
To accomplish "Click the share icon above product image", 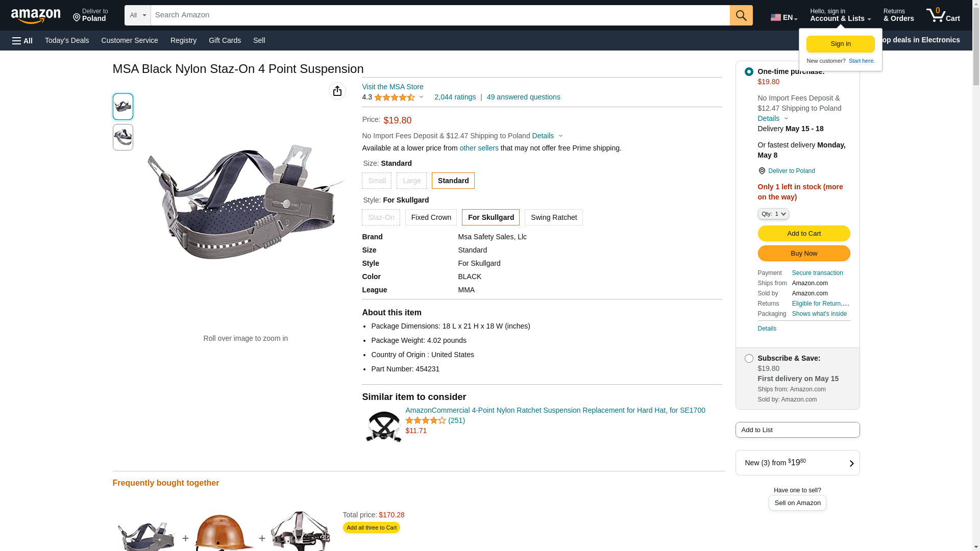I will coord(337,91).
